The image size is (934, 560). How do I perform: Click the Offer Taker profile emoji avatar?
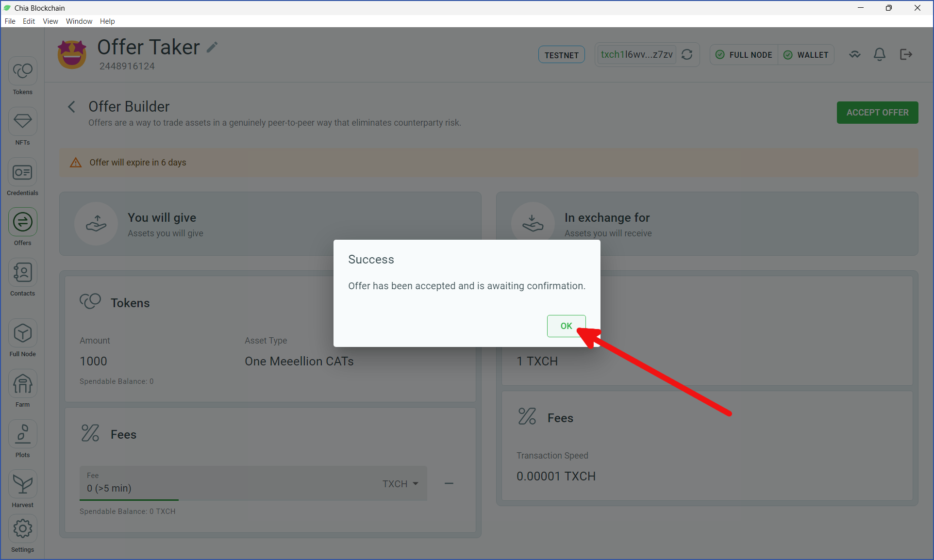72,54
